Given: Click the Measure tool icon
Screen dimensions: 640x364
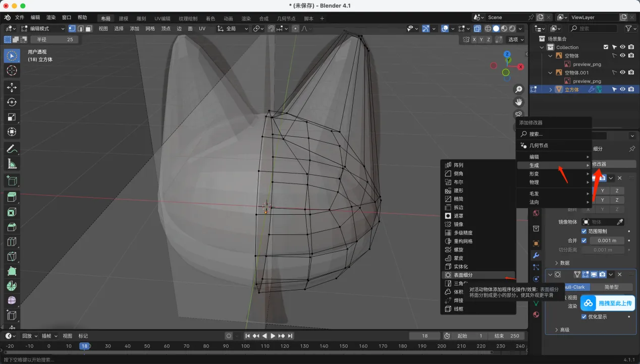Looking at the screenshot, I should click(12, 164).
